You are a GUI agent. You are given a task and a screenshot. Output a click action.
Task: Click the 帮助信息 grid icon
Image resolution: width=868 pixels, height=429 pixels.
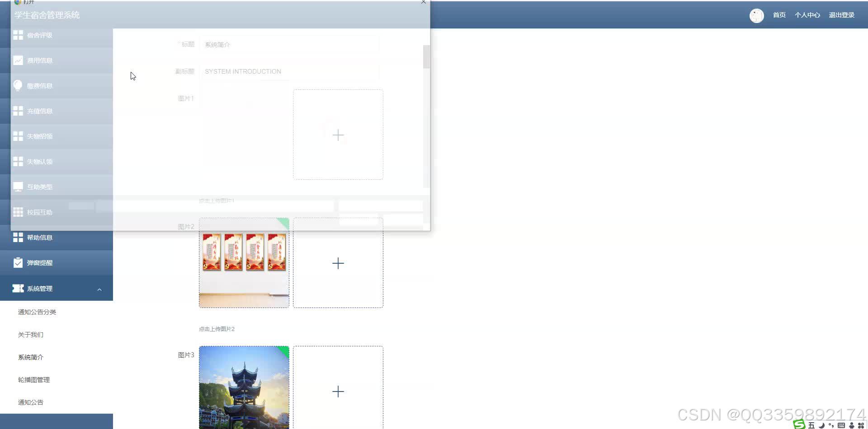pos(18,238)
